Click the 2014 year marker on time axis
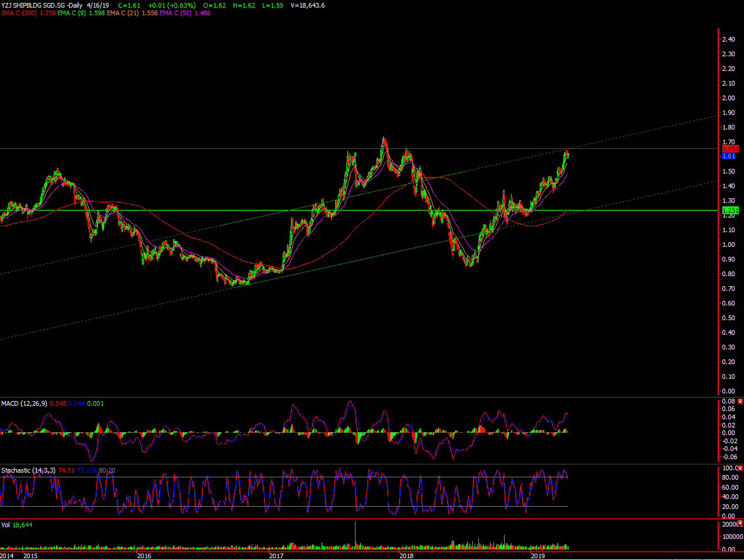This screenshot has width=744, height=560. tap(7, 556)
